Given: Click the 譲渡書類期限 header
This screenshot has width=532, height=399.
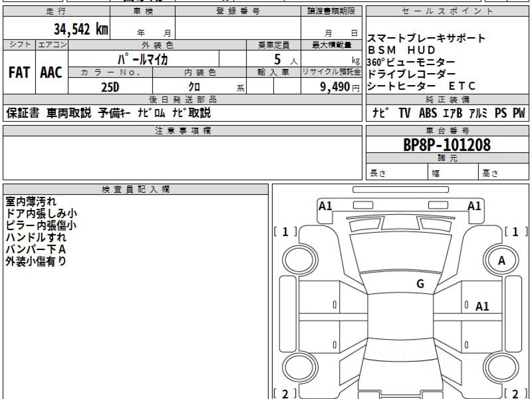Looking at the screenshot, I should [331, 12].
